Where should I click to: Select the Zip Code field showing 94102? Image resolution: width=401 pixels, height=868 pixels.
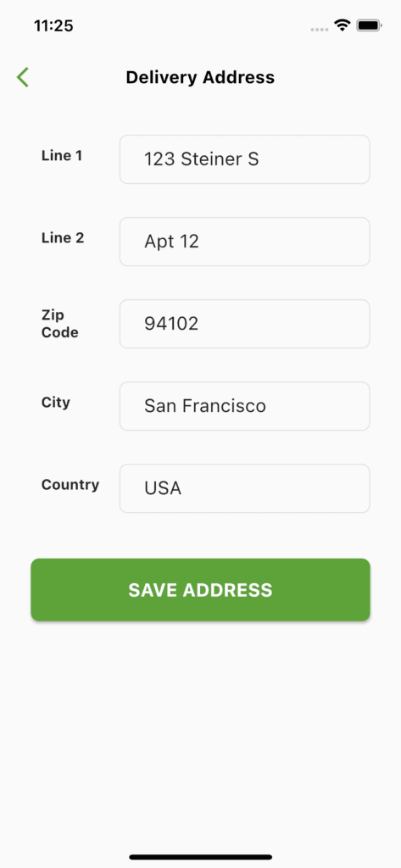click(245, 324)
